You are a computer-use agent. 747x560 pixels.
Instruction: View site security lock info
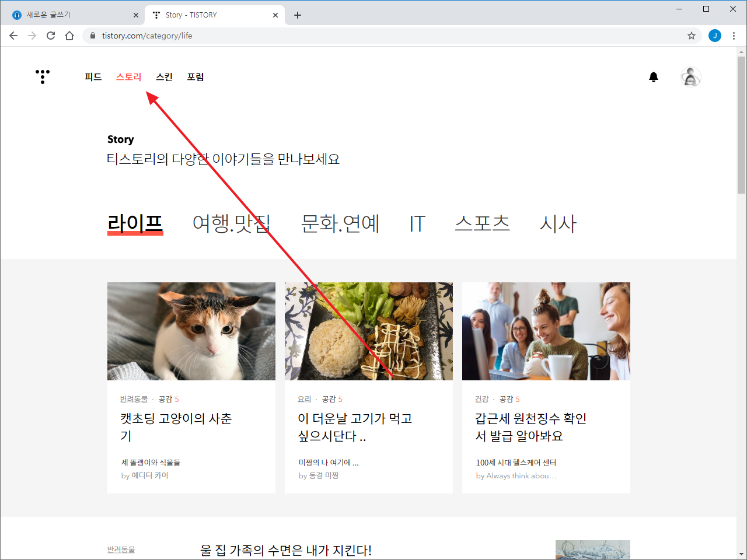tap(92, 36)
